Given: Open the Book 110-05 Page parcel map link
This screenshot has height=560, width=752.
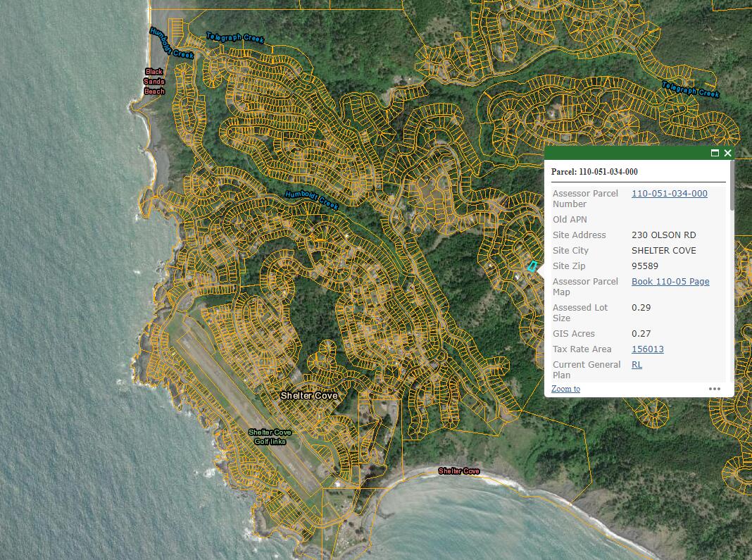Looking at the screenshot, I should (x=670, y=282).
